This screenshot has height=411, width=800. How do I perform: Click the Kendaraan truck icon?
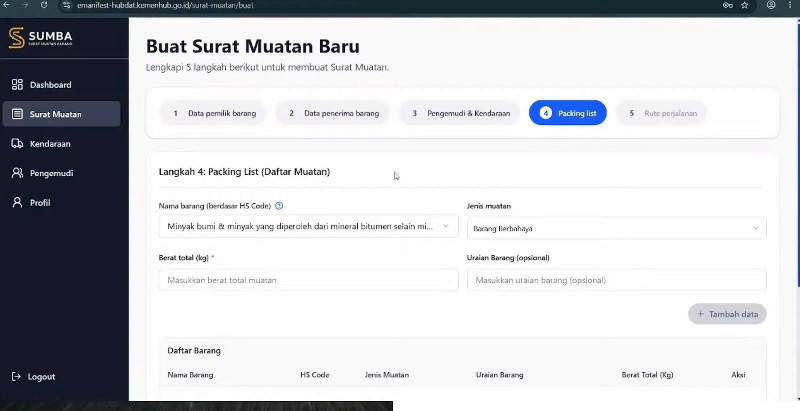click(17, 144)
